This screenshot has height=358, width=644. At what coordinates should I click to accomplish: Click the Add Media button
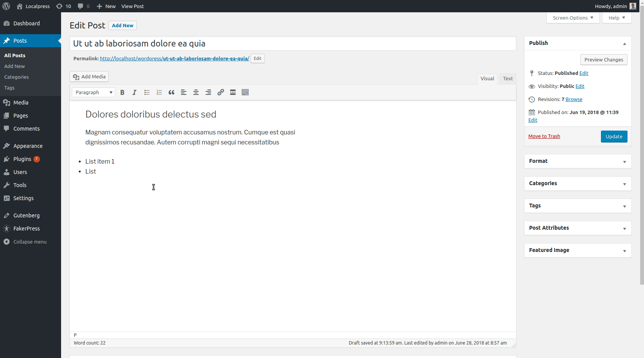89,77
